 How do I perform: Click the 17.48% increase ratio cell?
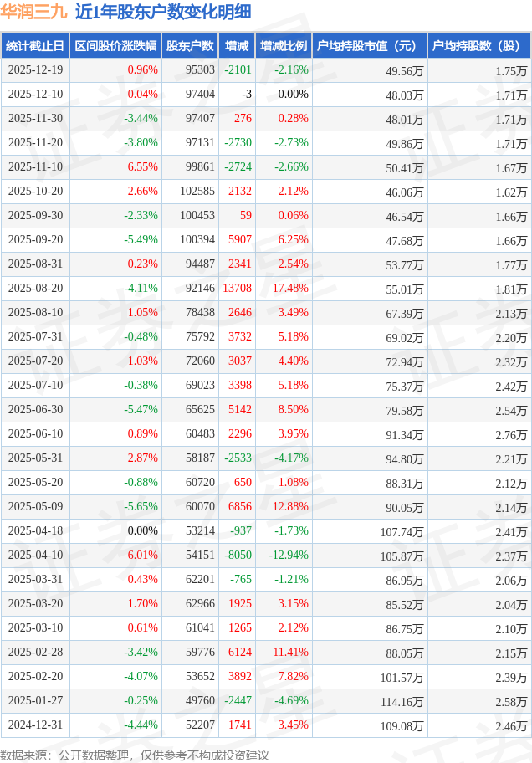pos(290,289)
